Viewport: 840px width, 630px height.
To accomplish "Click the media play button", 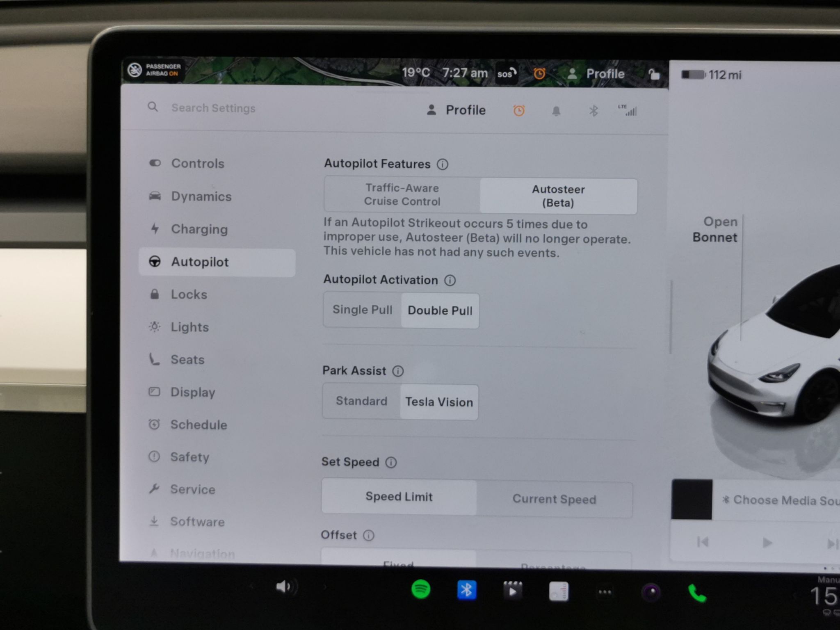I will tap(767, 543).
